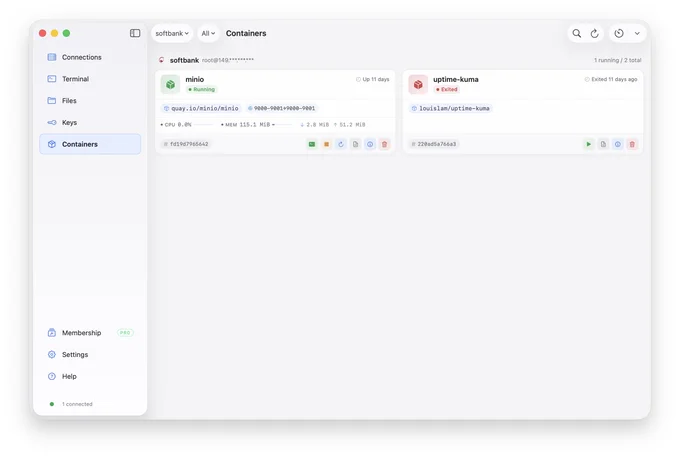Click the Terminal sidebar icon
680x458 pixels.
[x=52, y=79]
